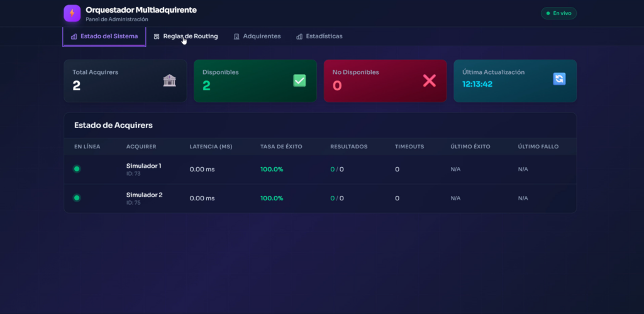Click the TIMEOUTS column header

(x=409, y=147)
